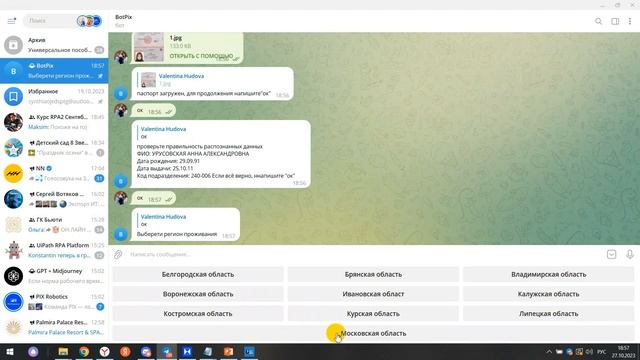Screen dimensions: 640x360
Task: Open the PowerPoint taskbar icon
Action: pos(229,351)
